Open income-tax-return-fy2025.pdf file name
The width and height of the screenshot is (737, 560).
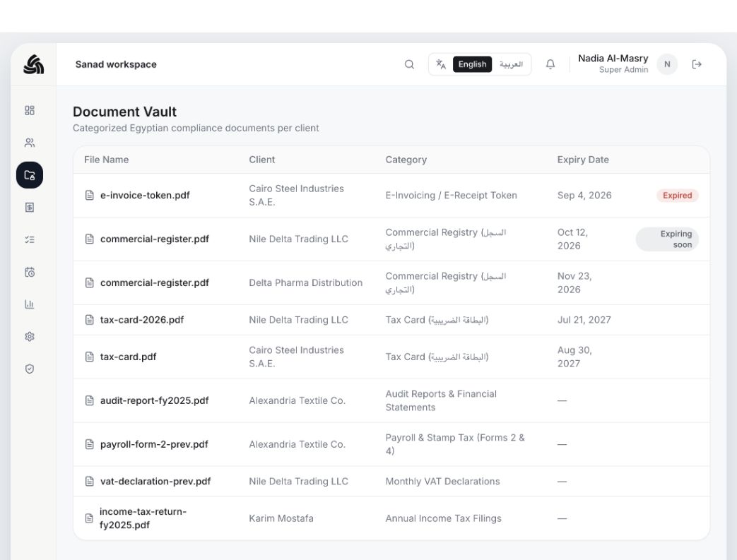click(143, 518)
